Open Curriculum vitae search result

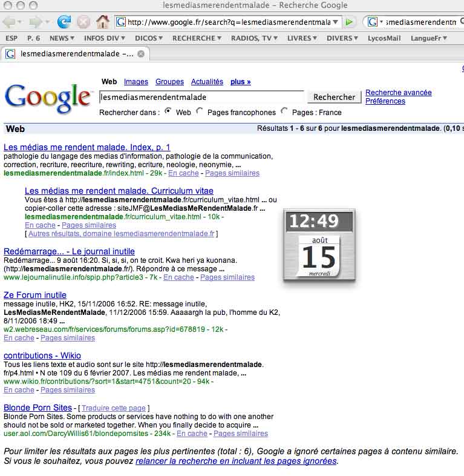click(119, 191)
